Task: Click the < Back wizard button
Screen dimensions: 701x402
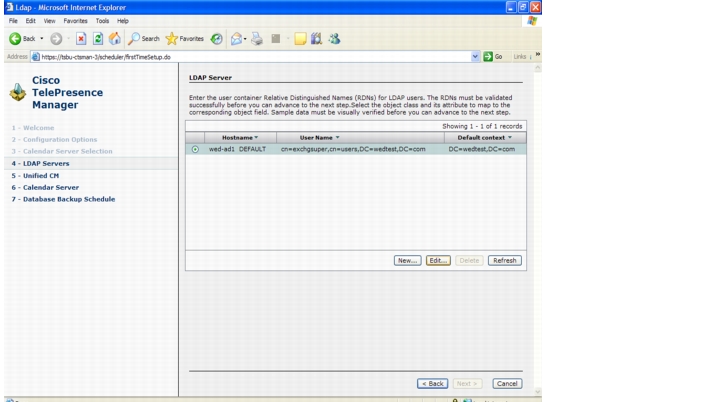Action: click(432, 384)
